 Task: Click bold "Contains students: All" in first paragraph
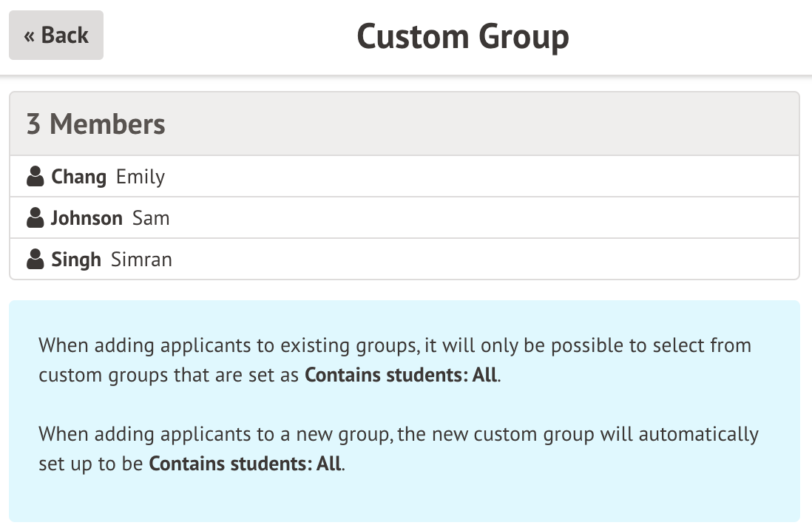402,375
